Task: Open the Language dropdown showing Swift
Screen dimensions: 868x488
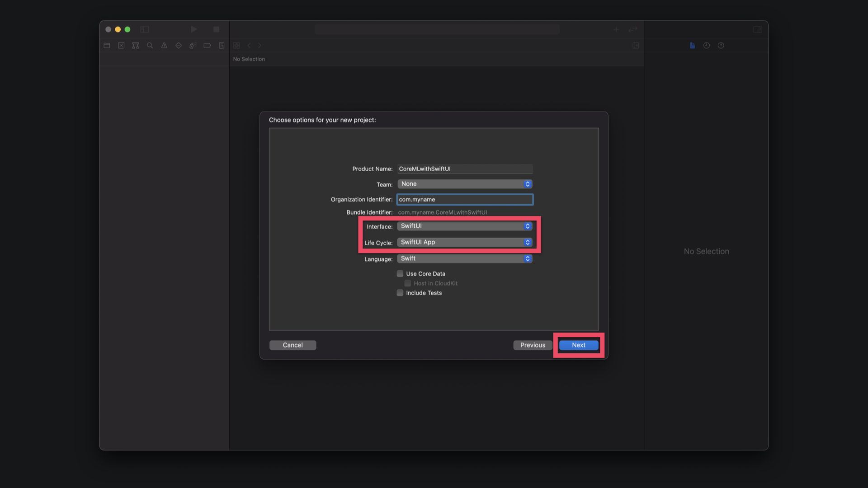Action: click(464, 258)
